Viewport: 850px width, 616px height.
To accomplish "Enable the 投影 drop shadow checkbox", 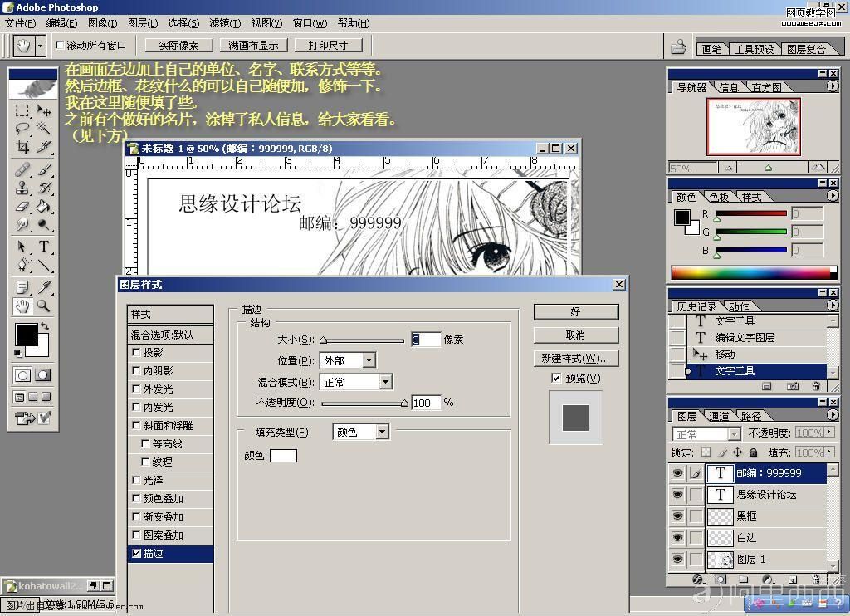I will [x=137, y=352].
